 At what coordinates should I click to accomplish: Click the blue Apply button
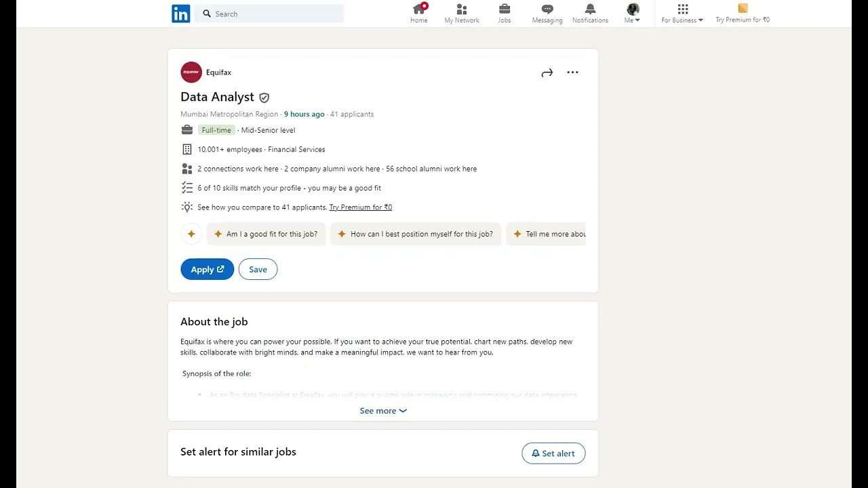coord(208,269)
